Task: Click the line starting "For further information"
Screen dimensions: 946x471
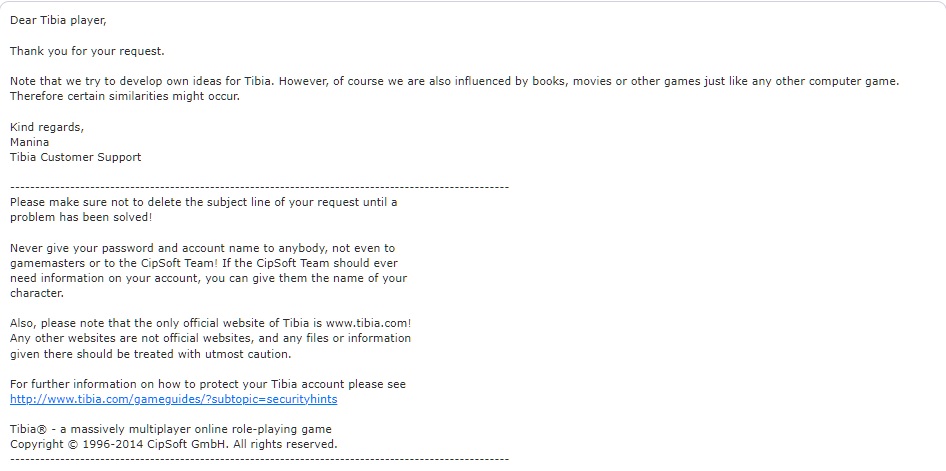Action: tap(207, 384)
